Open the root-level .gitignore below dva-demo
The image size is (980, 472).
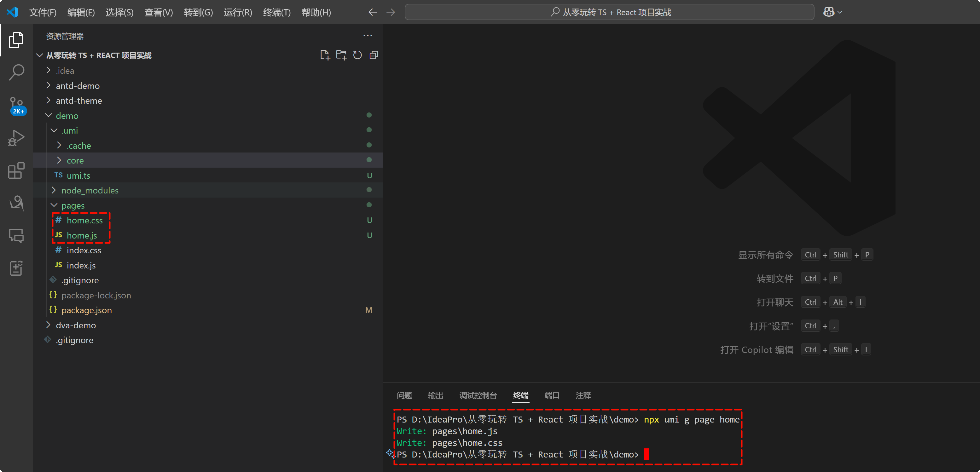pos(208,340)
